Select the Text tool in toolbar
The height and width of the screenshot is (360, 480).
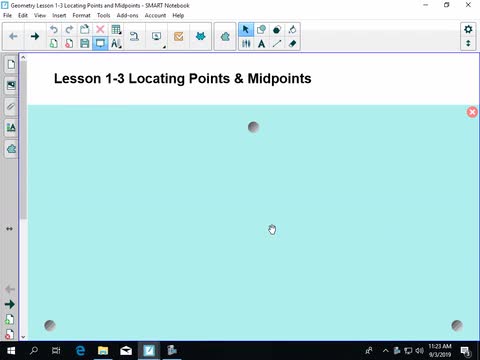point(261,44)
